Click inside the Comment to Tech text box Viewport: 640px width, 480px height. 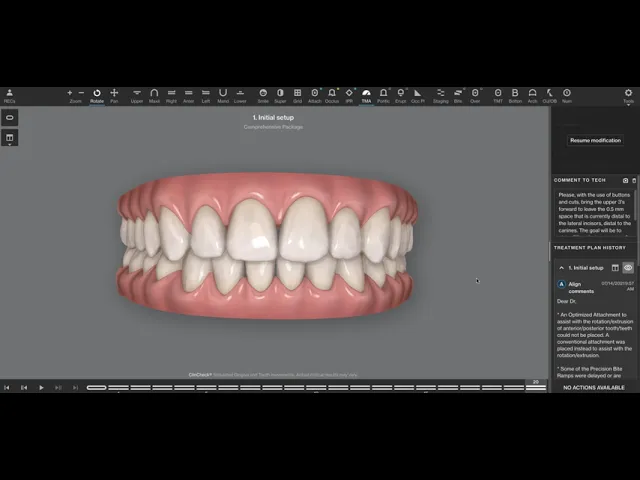click(594, 213)
